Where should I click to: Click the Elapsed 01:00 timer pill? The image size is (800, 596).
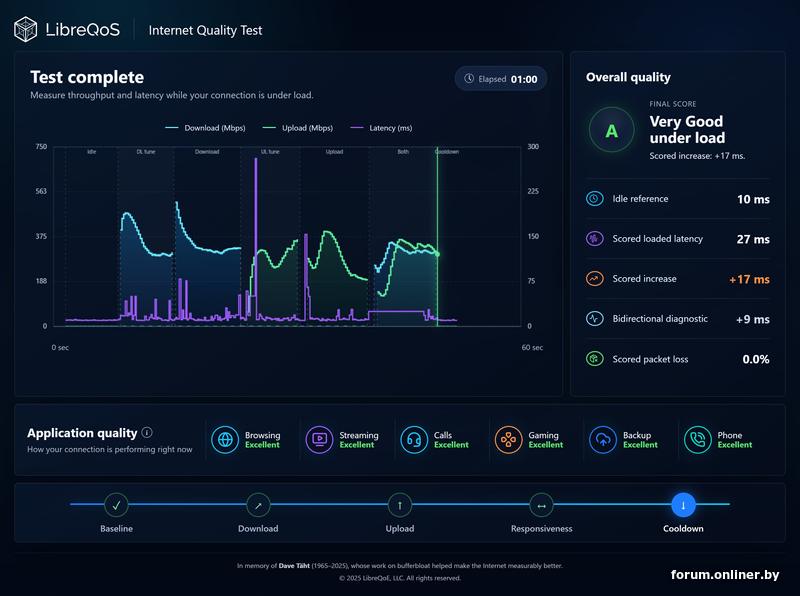point(501,79)
